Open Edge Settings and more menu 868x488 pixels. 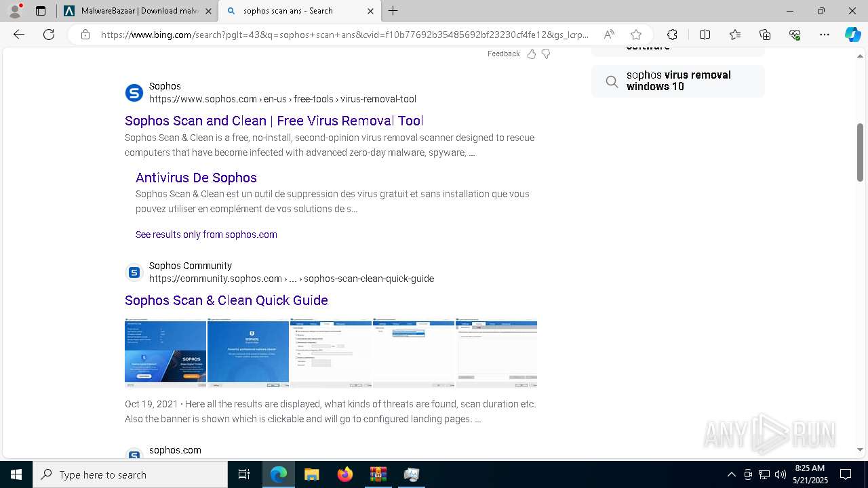pyautogui.click(x=825, y=35)
